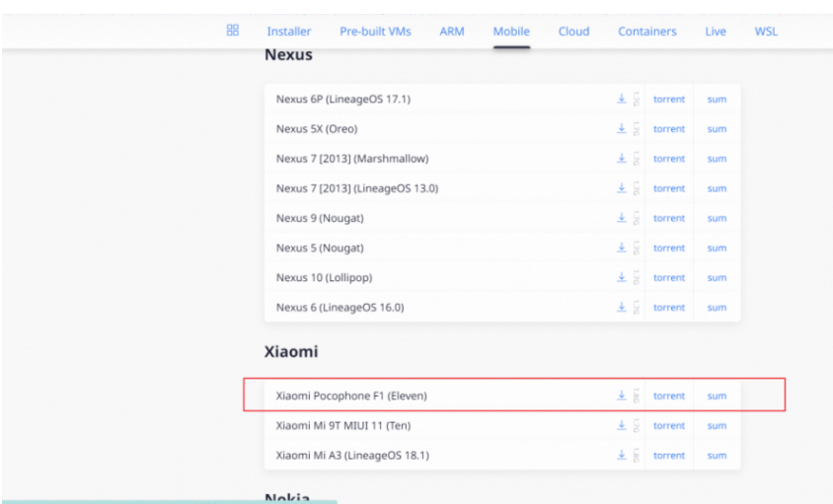This screenshot has width=833, height=504.
Task: Open torrent link for Xiaomi Mi A3
Action: (669, 456)
